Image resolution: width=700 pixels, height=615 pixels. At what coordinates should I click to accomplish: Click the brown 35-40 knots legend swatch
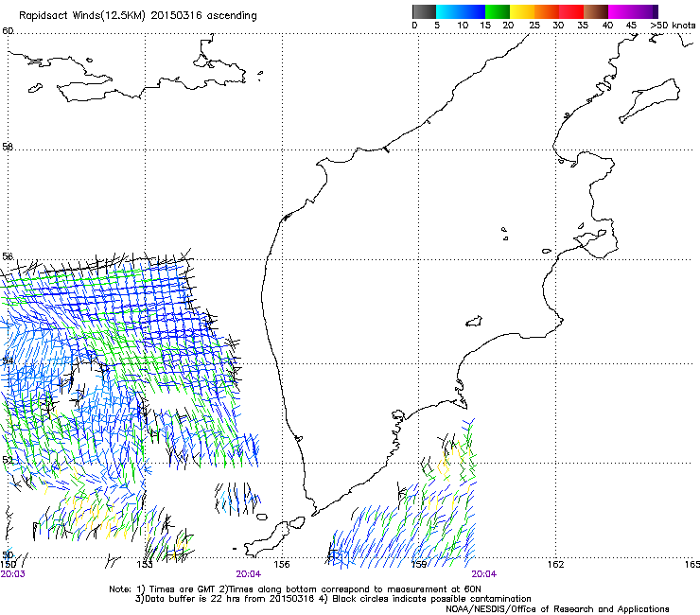[596, 11]
